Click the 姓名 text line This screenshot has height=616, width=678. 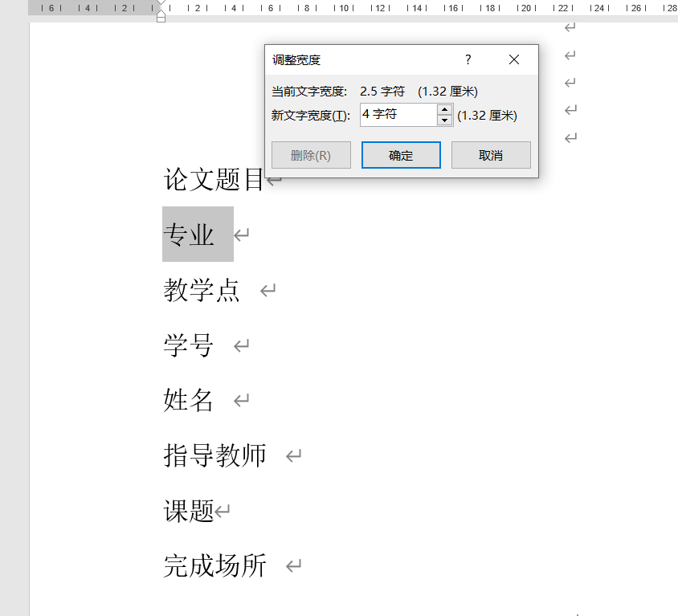pyautogui.click(x=189, y=400)
